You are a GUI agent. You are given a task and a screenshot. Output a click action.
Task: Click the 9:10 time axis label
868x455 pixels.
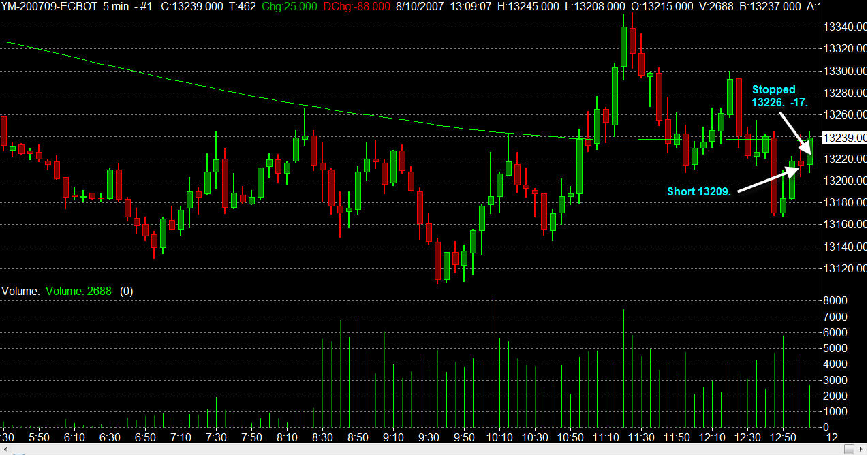393,437
